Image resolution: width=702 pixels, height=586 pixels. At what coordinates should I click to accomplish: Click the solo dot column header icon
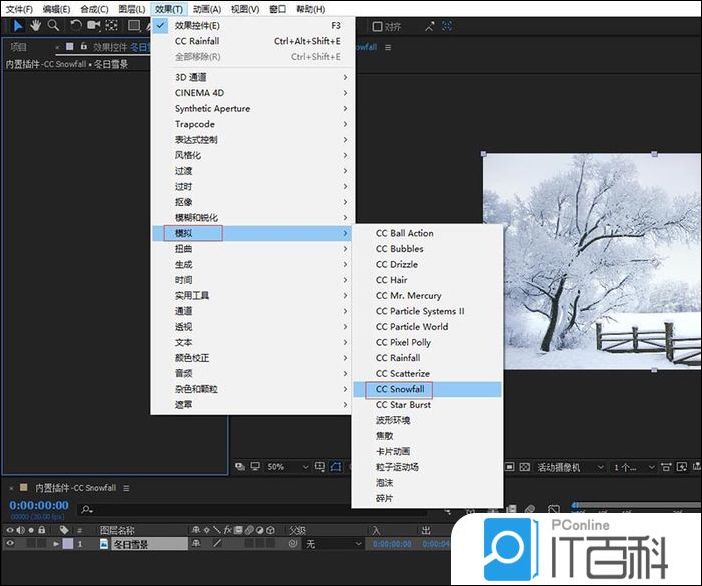tap(31, 530)
